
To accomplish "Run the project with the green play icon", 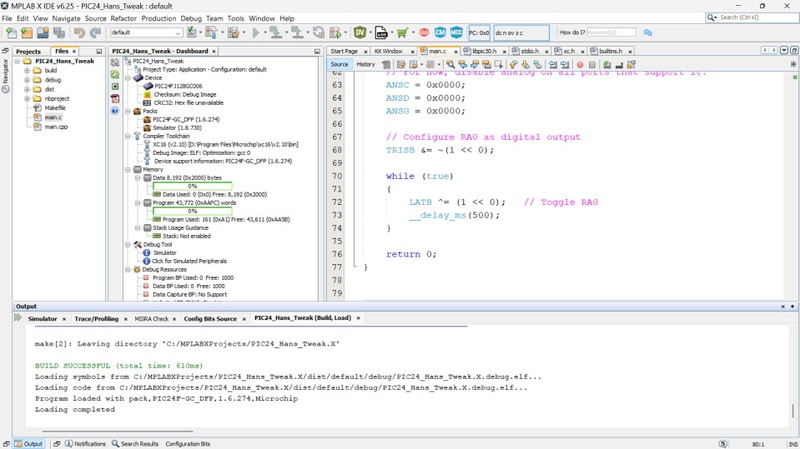I will (256, 33).
